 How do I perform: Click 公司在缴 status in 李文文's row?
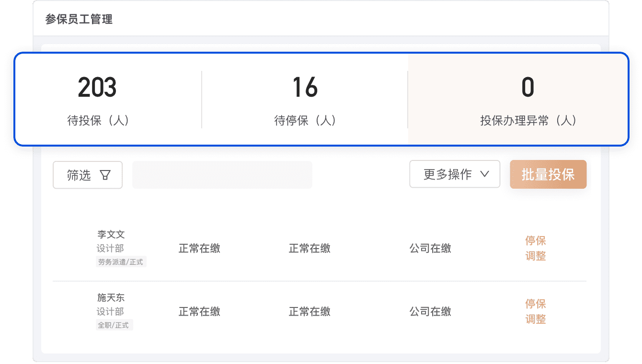430,249
